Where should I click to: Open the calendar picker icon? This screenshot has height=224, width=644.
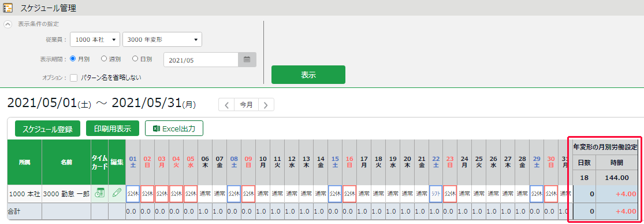click(247, 60)
